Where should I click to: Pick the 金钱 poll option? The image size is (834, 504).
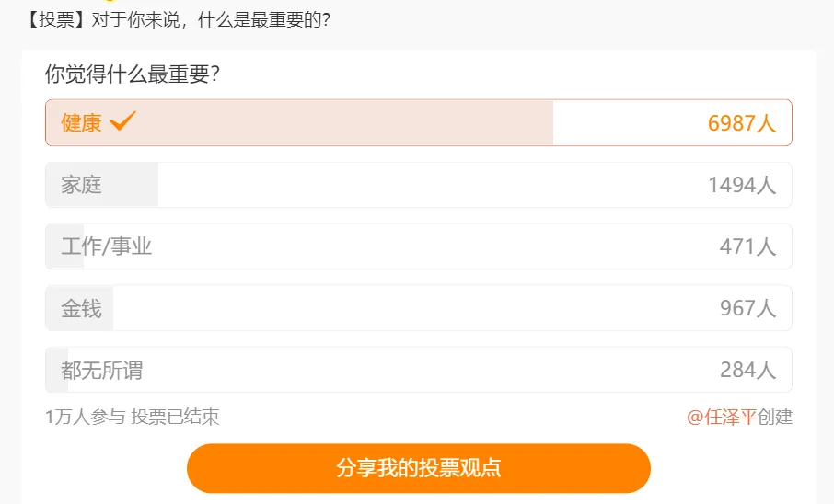click(x=419, y=308)
